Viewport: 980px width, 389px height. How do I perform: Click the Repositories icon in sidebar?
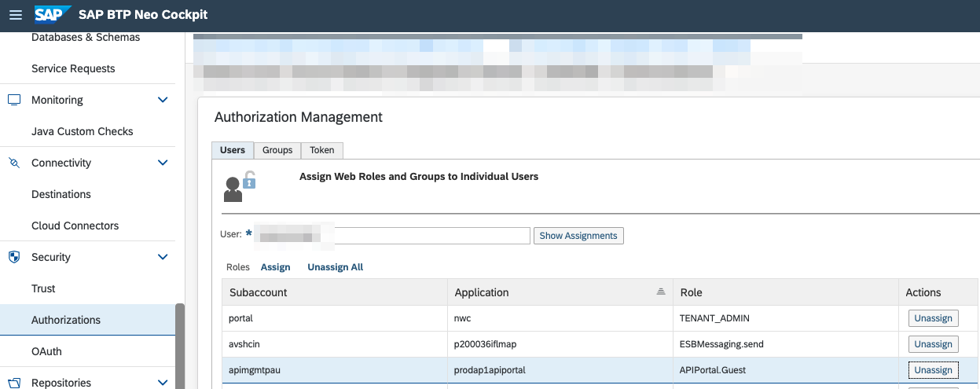click(14, 383)
